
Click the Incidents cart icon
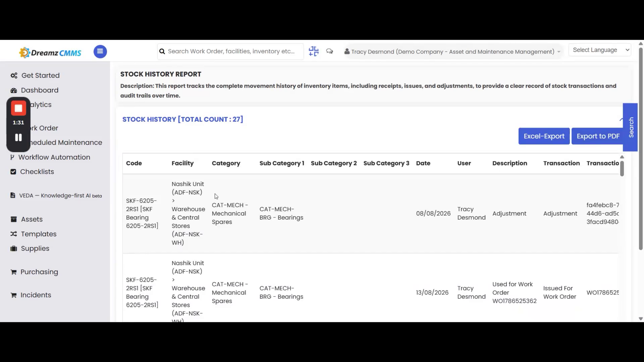[13, 295]
